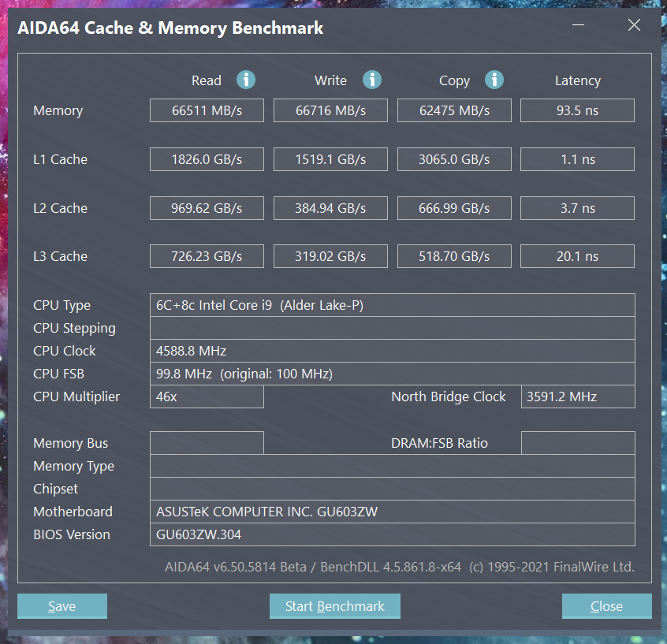Screen dimensions: 667x644
Task: Minimize the AIDA64 benchmark window
Action: tap(578, 24)
